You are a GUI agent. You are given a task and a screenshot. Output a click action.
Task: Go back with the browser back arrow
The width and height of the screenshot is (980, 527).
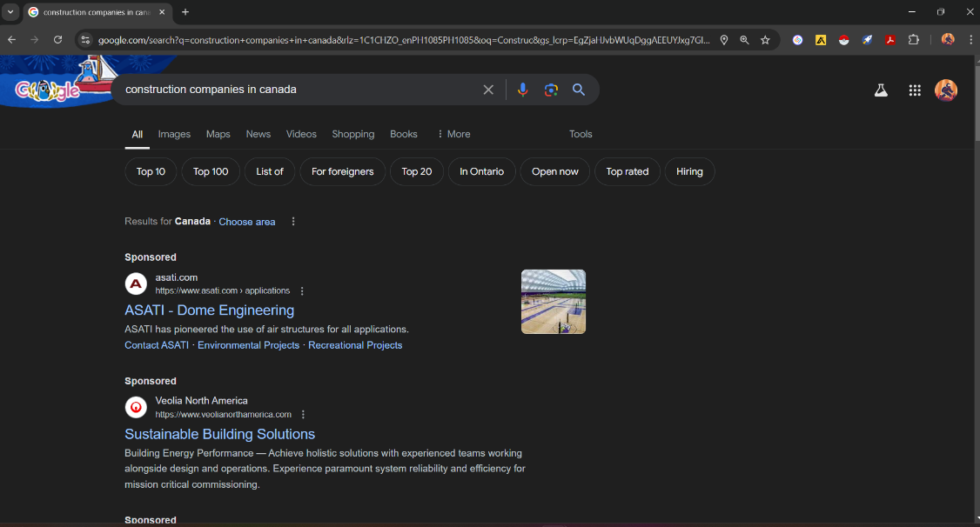[12, 40]
